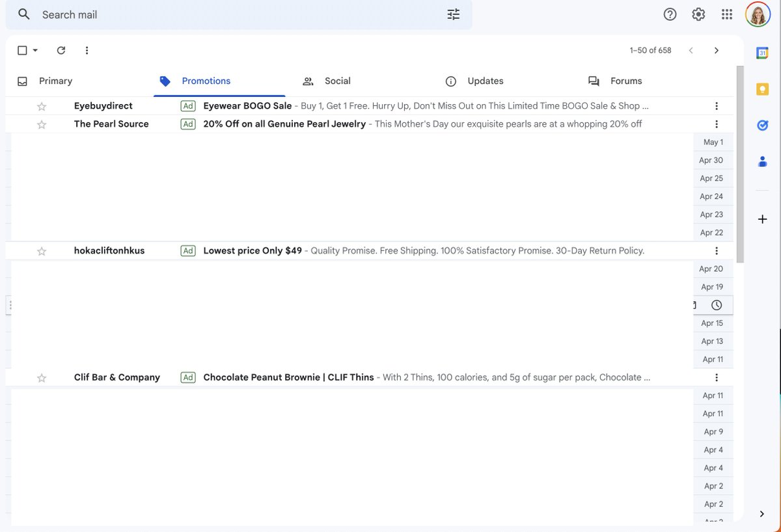781x532 pixels.
Task: Open the message dated Apr 19
Action: [x=712, y=287]
